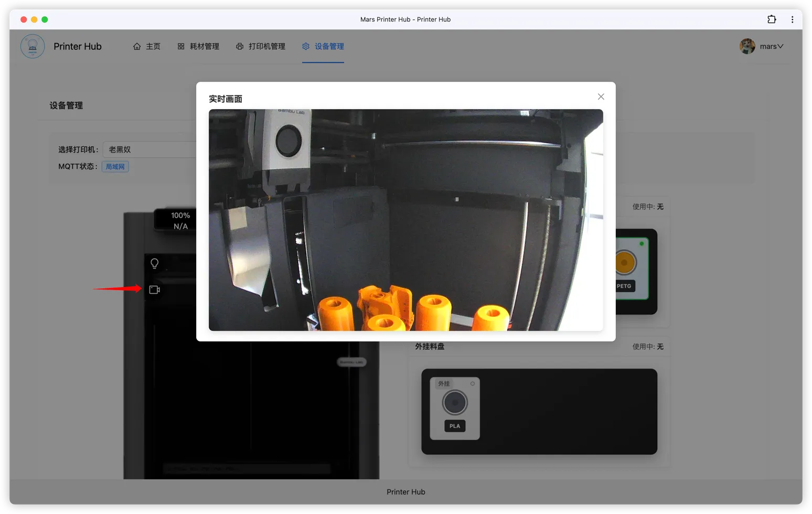This screenshot has height=514, width=812.
Task: Click the live camera video feed
Action: (x=405, y=220)
